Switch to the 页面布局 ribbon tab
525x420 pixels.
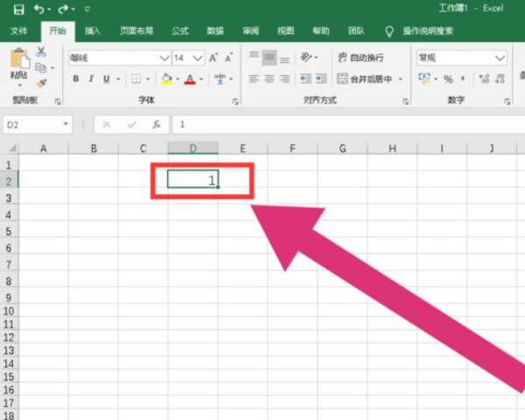click(136, 31)
